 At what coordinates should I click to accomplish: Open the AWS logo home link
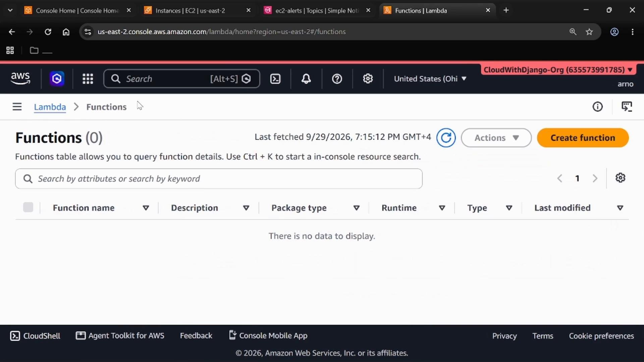click(x=20, y=78)
